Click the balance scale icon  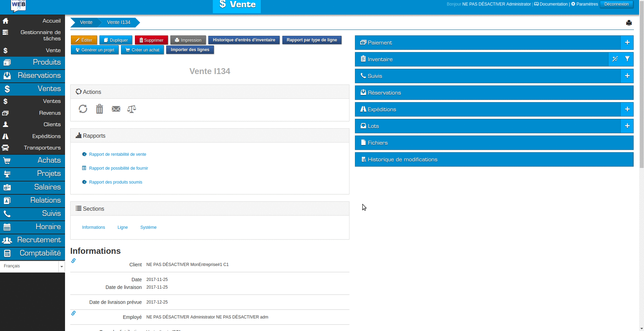tap(131, 109)
